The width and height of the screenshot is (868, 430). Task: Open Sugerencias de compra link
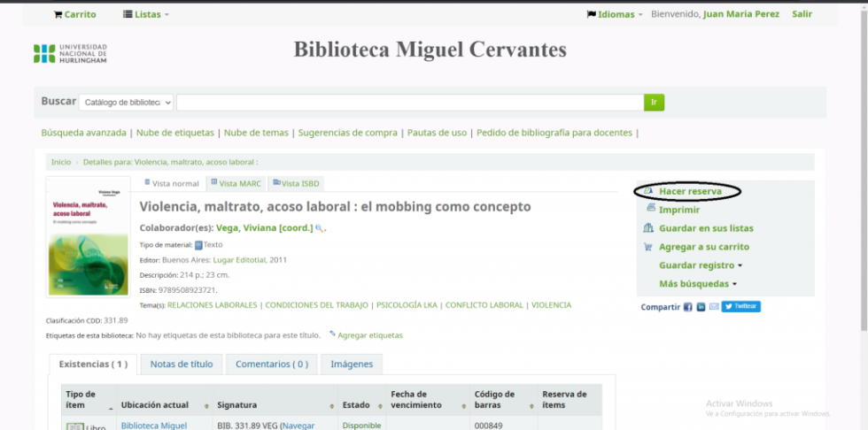click(x=347, y=133)
